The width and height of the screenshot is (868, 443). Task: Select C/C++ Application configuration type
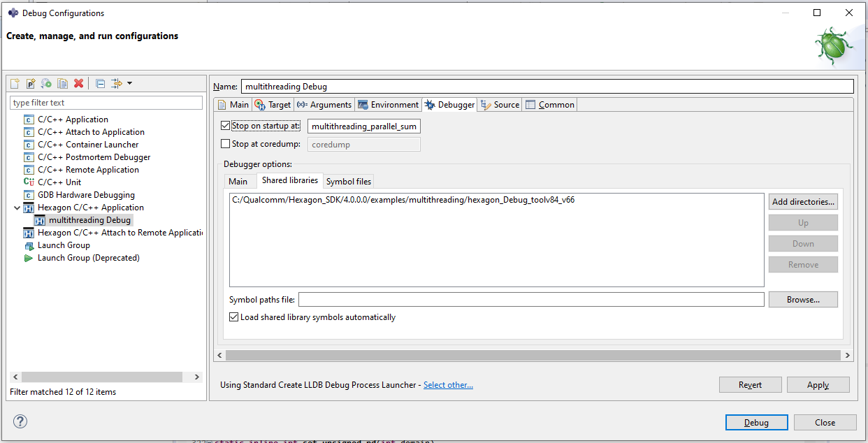click(73, 119)
